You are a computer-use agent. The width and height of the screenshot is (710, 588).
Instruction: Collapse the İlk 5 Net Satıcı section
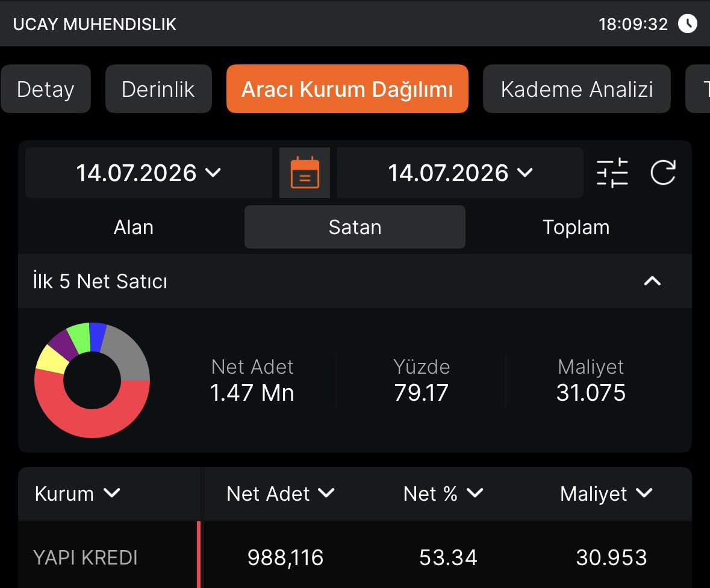point(652,281)
